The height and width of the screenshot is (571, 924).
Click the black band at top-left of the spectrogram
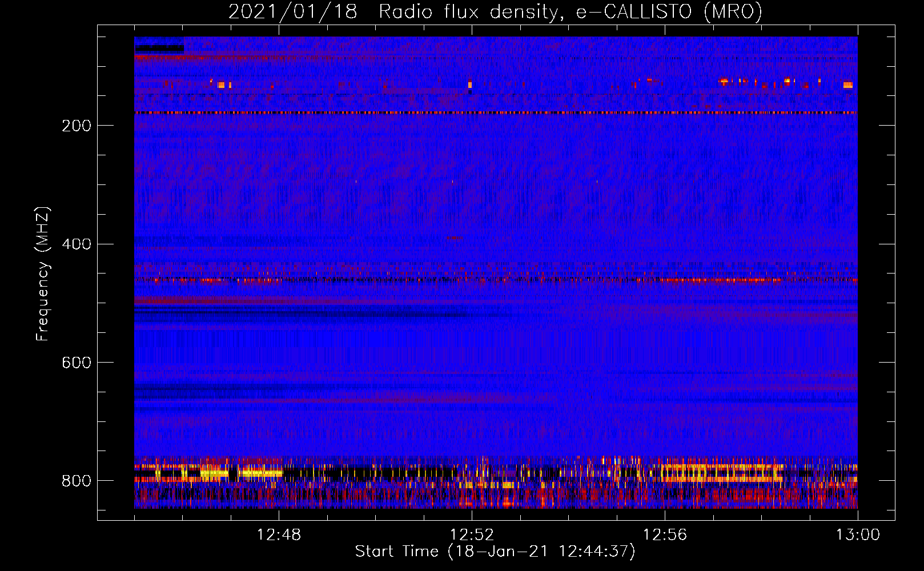point(159,49)
